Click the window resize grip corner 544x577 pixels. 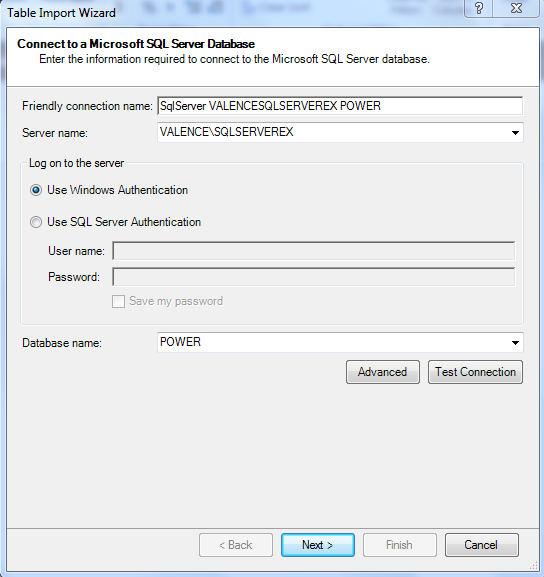(x=533, y=566)
